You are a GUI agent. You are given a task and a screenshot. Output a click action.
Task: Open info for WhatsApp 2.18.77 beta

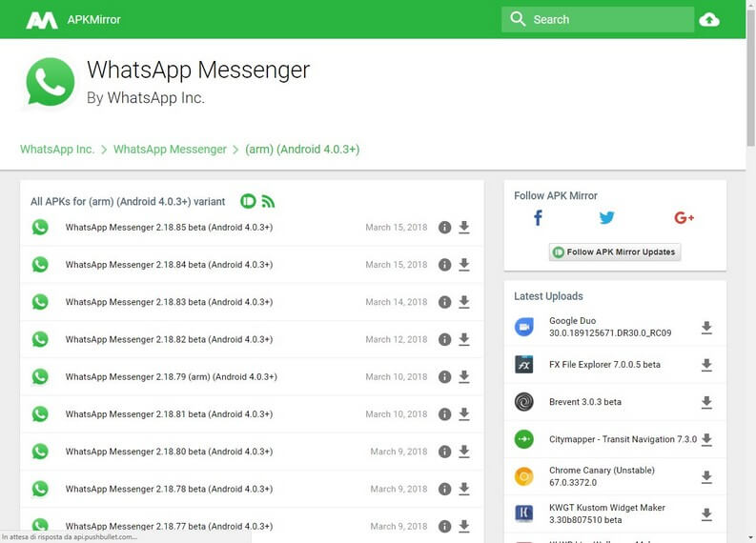tap(444, 526)
